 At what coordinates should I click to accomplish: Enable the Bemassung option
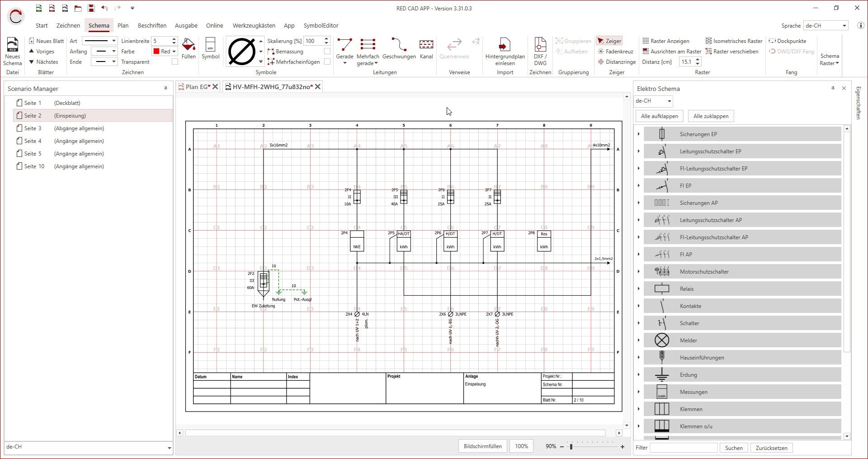point(327,51)
